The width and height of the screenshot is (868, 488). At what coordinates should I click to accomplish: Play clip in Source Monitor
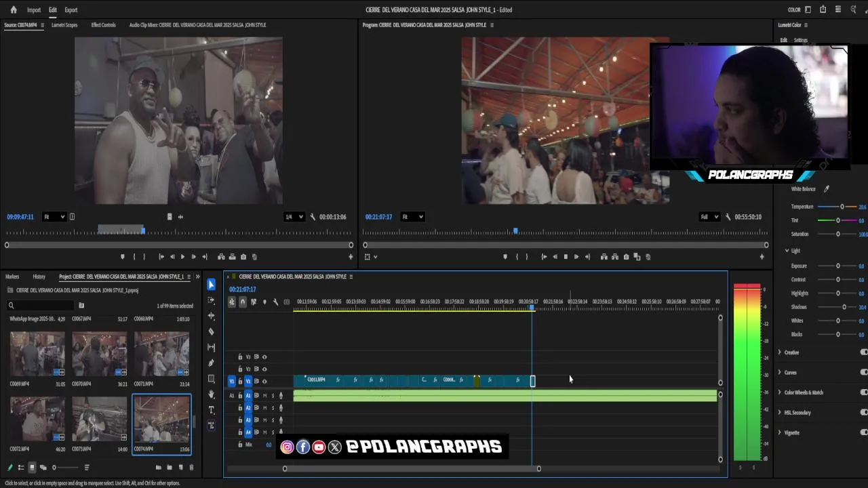(x=182, y=257)
